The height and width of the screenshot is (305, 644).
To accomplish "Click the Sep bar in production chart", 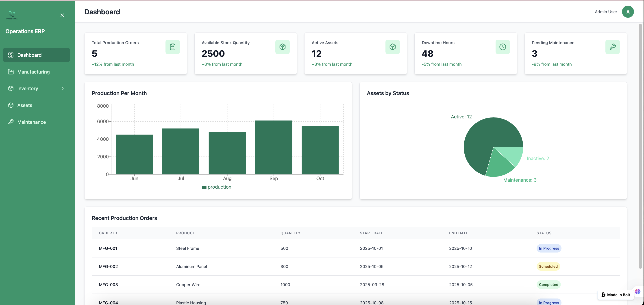I will point(274,148).
